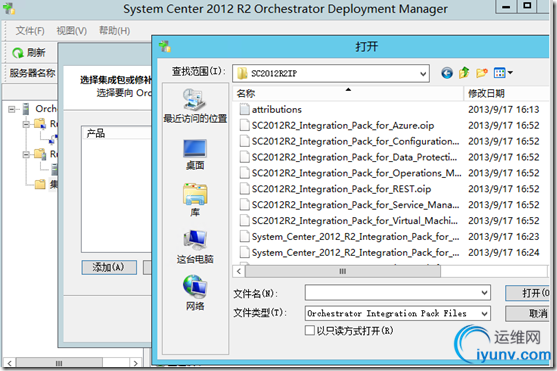Screen dimensions: 557x371
Task: Open the View (视图) menu
Action: coord(71,31)
